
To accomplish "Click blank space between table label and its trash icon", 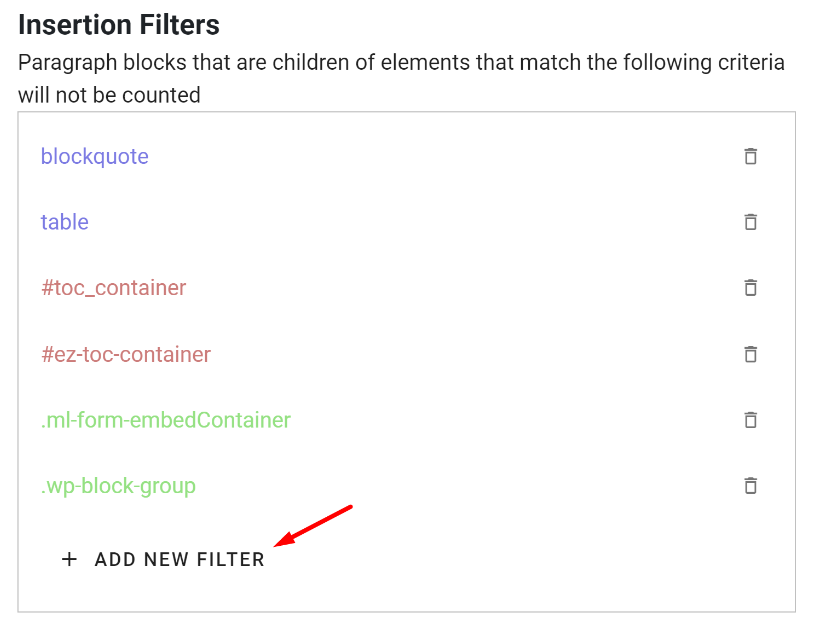I will tap(400, 222).
